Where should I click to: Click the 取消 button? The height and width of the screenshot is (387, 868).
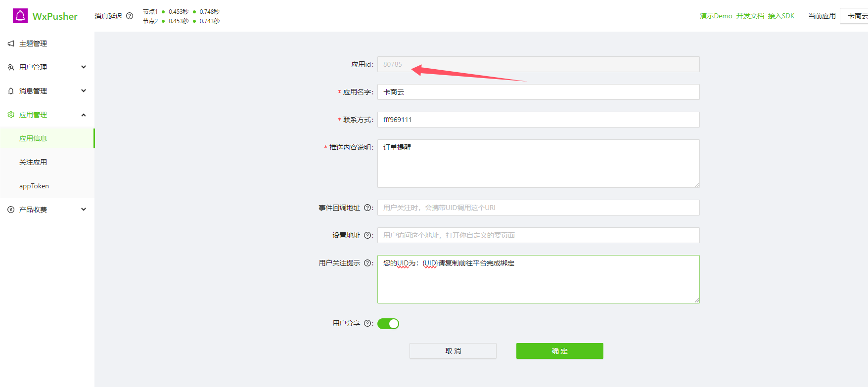pos(453,351)
